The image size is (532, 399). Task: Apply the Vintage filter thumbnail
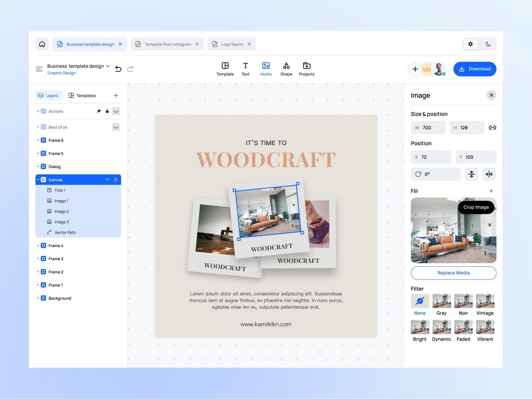(x=485, y=301)
